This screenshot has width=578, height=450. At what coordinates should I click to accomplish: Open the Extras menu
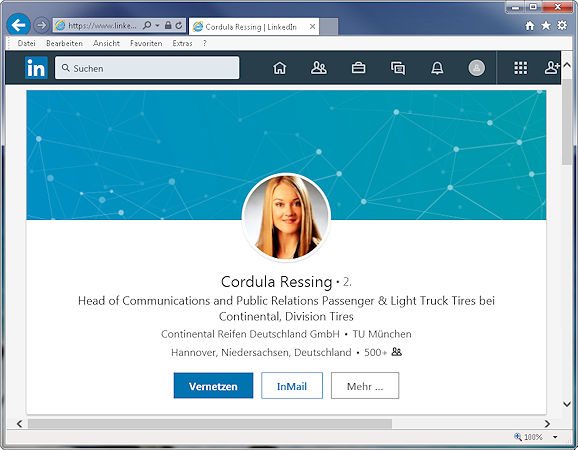182,43
